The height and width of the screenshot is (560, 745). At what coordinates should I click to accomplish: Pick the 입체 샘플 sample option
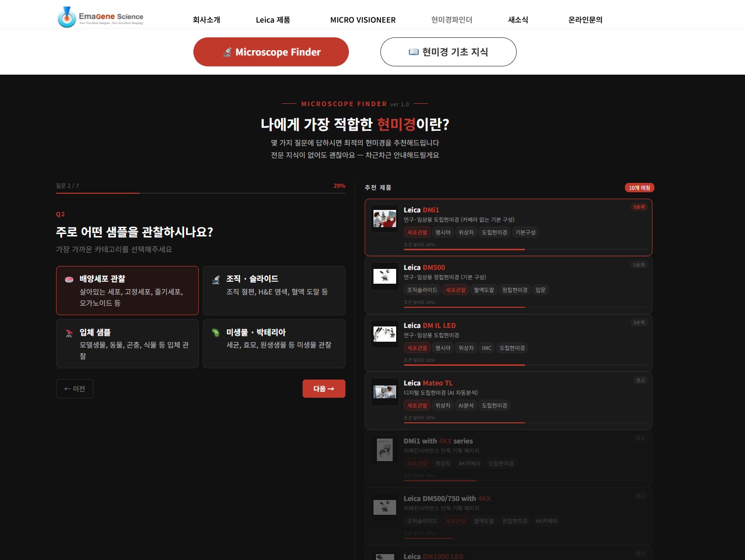click(x=127, y=344)
